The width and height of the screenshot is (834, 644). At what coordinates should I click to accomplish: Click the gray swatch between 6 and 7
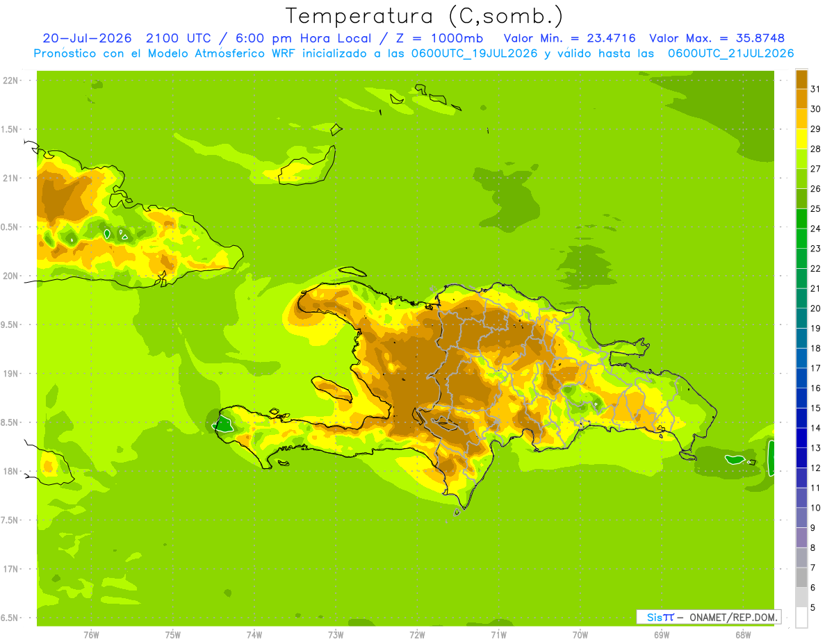[802, 577]
